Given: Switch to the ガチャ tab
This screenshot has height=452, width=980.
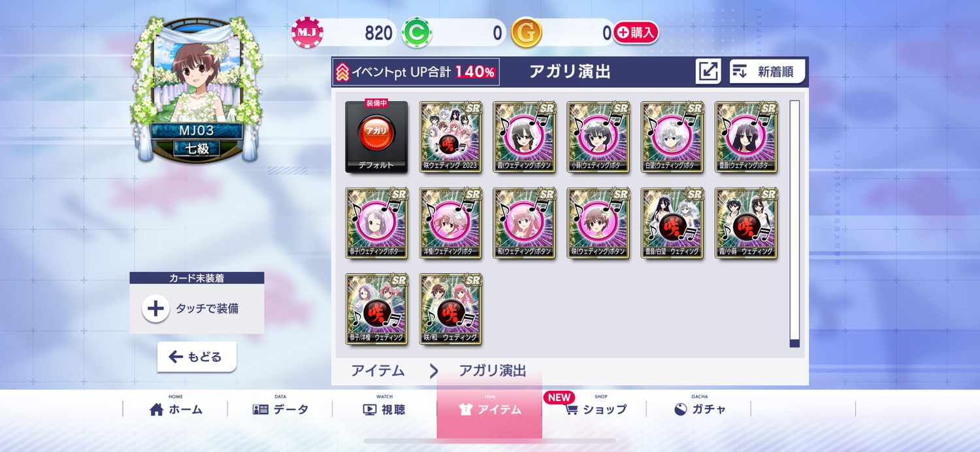Looking at the screenshot, I should click(x=699, y=410).
